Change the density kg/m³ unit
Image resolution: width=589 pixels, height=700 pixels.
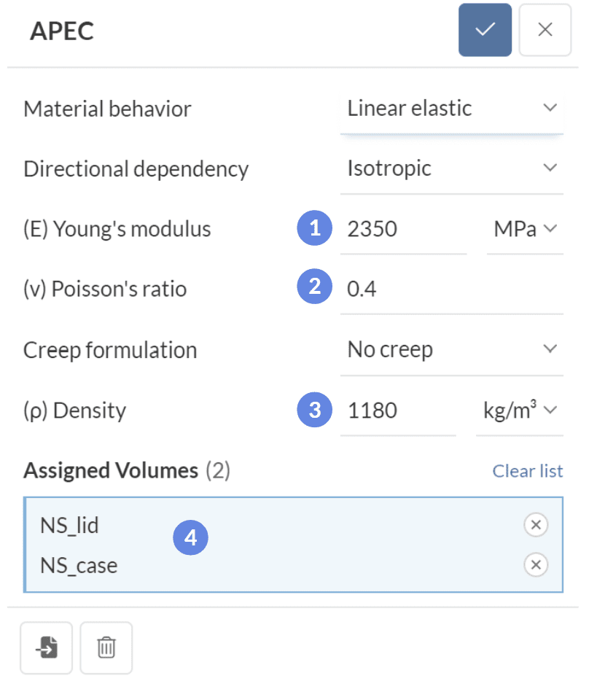click(520, 411)
